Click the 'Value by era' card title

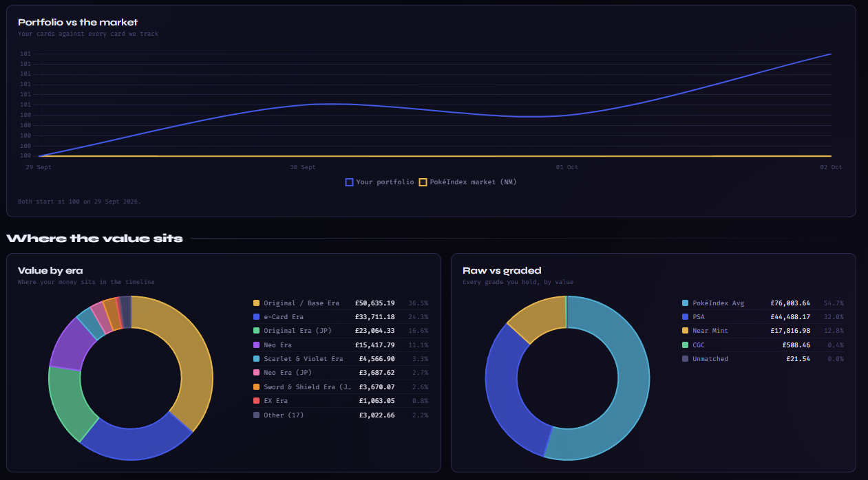[50, 270]
